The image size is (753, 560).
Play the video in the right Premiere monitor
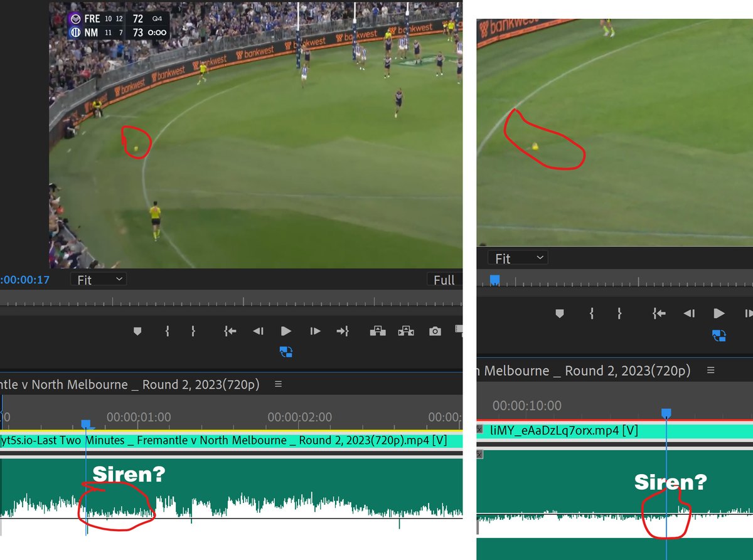pyautogui.click(x=719, y=313)
